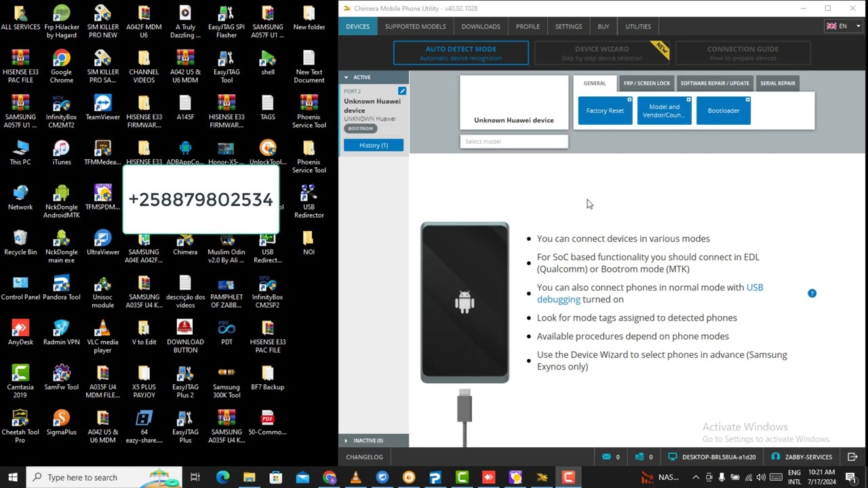Switch to the FRP / SCREEN LOCK tab
The image size is (868, 488).
click(x=646, y=83)
